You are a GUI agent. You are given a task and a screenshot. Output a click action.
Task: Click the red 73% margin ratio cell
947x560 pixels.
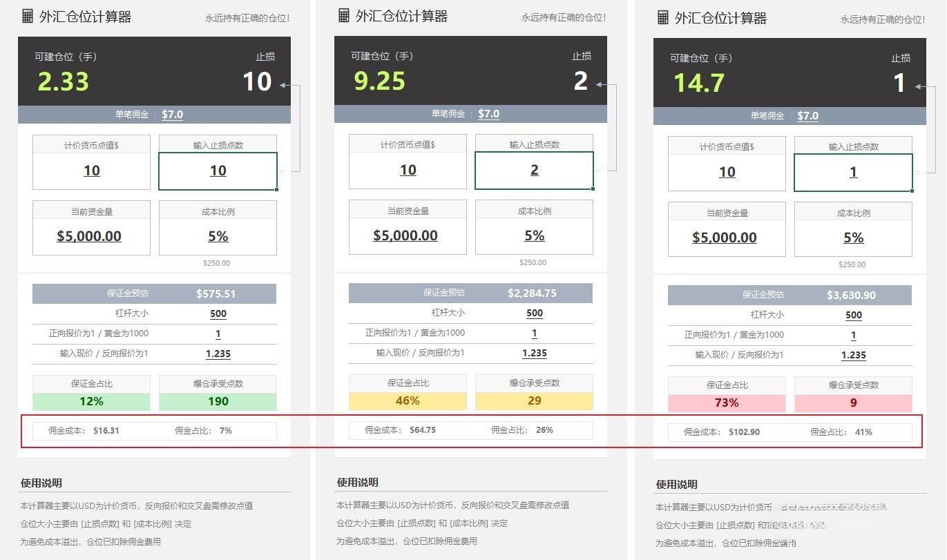(x=727, y=403)
